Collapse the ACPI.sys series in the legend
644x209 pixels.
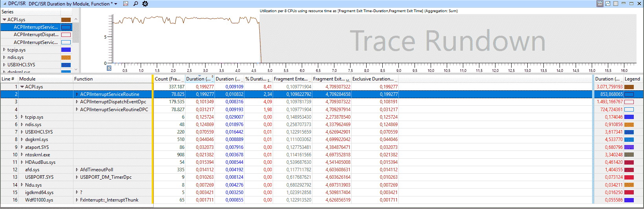pyautogui.click(x=4, y=20)
